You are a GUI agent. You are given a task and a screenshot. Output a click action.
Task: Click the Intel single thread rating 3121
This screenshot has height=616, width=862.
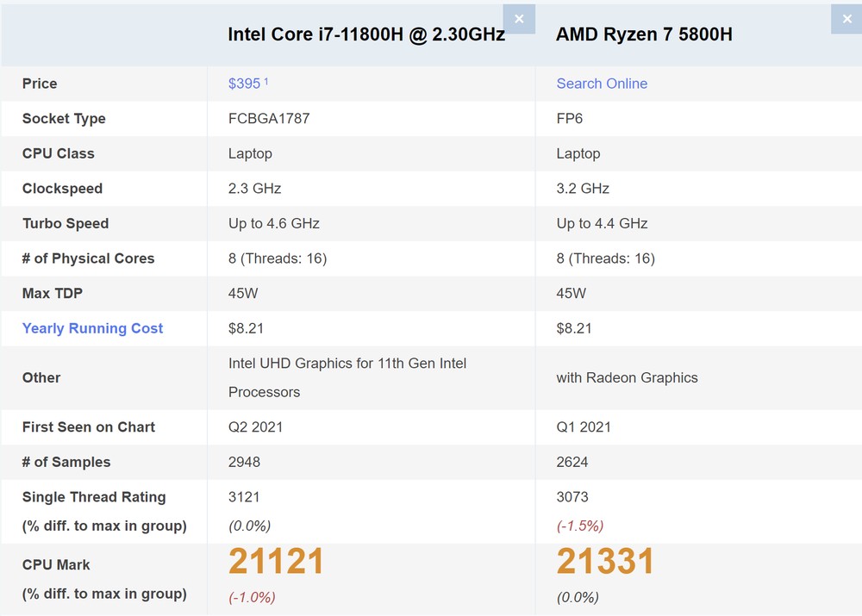click(x=244, y=497)
